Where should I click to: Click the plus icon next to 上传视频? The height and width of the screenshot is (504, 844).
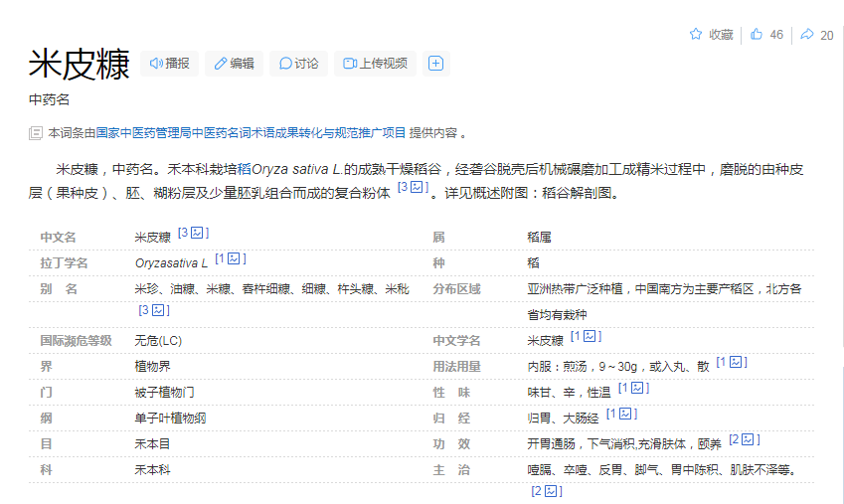434,64
